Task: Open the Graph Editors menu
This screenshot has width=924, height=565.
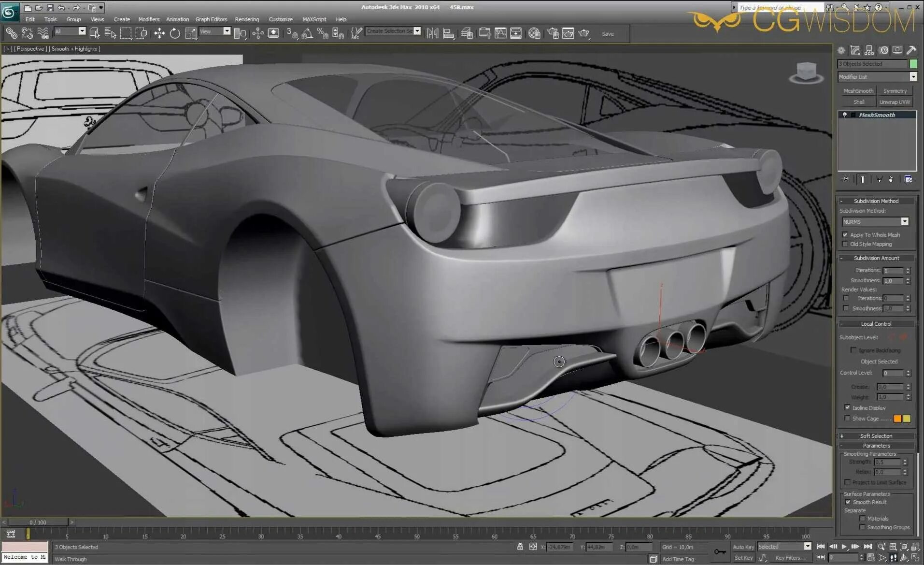Action: [211, 19]
